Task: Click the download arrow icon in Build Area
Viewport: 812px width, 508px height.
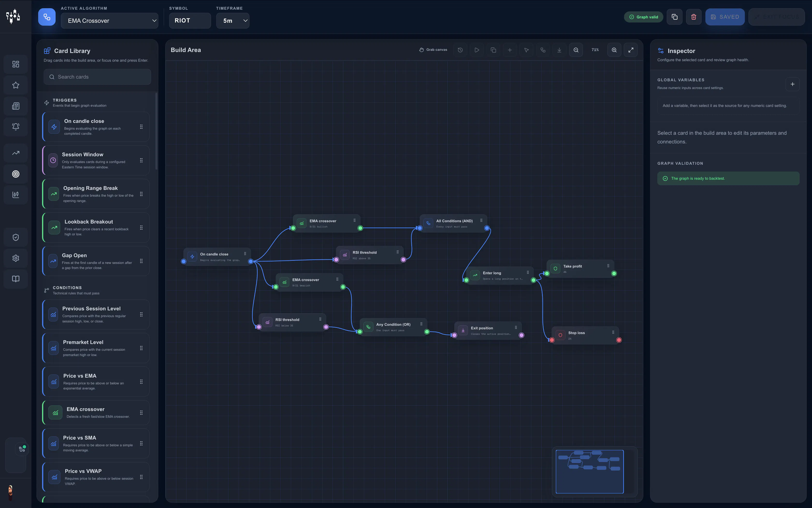Action: (559, 50)
